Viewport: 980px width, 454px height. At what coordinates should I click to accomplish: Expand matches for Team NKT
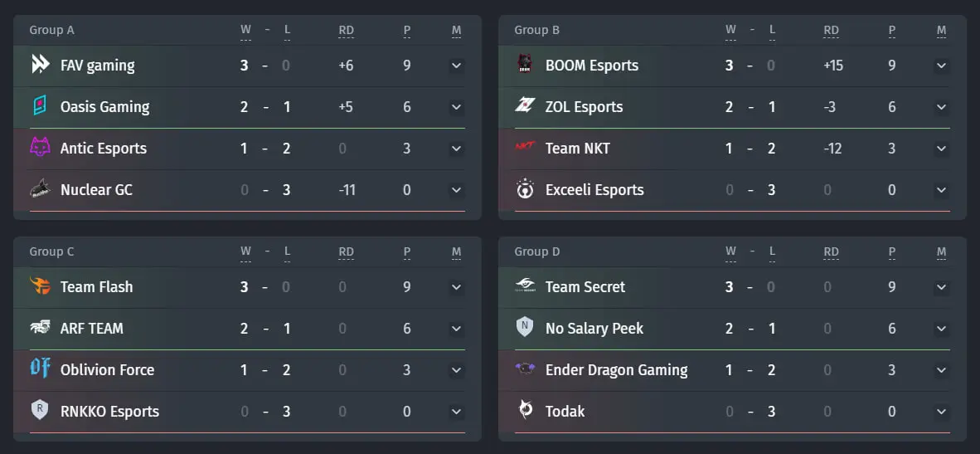click(941, 149)
